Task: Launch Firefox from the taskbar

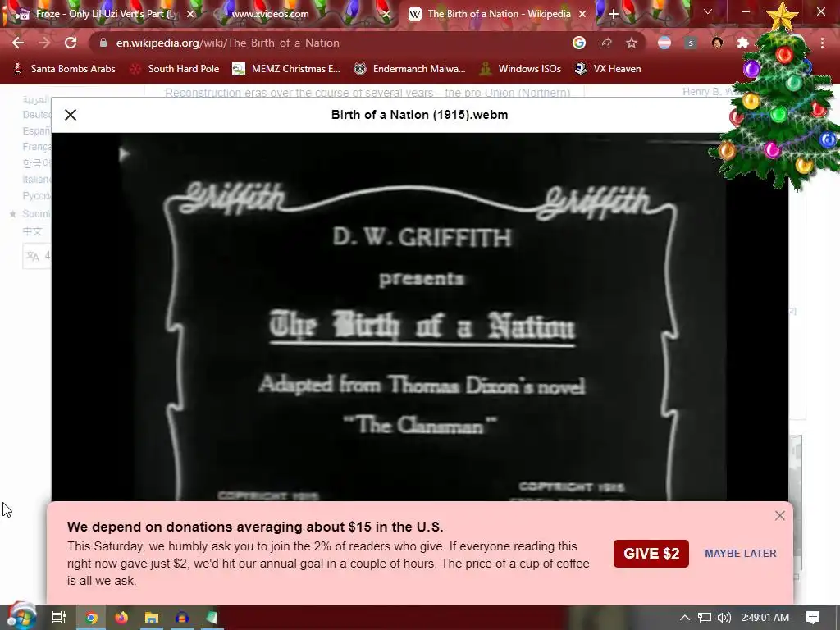Action: [121, 618]
